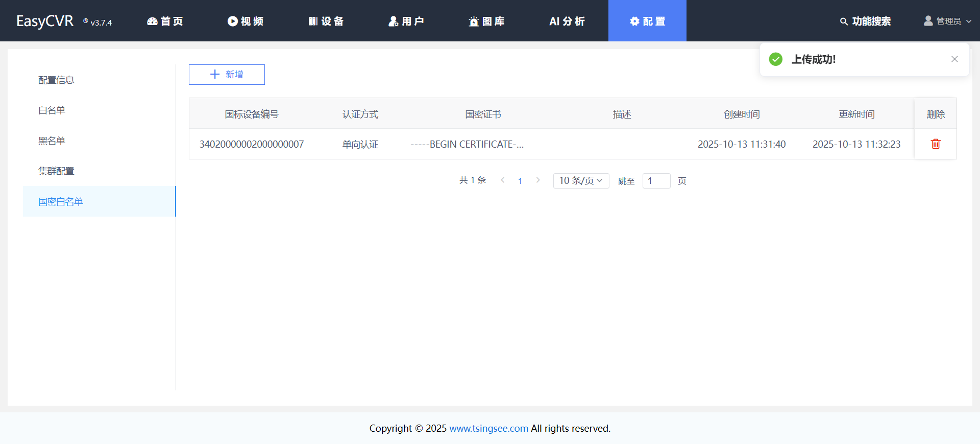Select 配置信息 in the sidebar
The image size is (980, 444).
click(x=56, y=80)
